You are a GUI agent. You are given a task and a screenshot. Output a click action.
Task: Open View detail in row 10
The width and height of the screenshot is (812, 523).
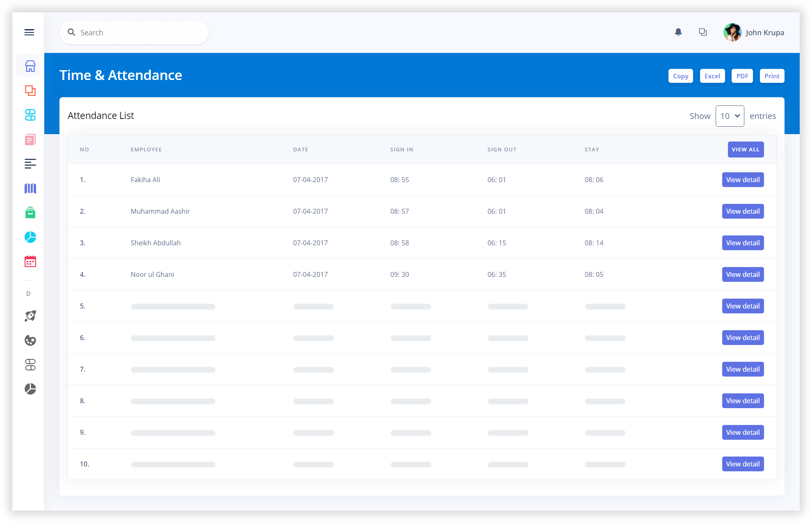click(x=743, y=464)
